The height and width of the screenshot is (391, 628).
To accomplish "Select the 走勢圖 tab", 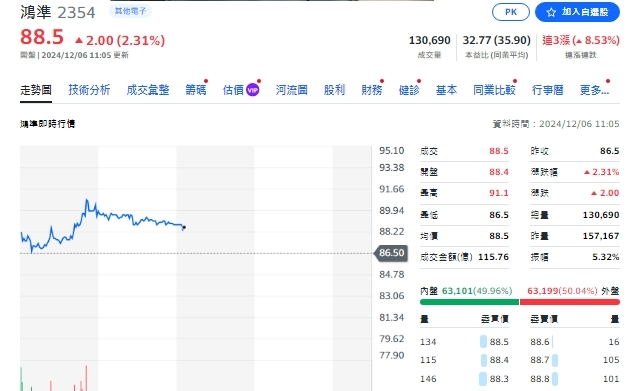I will (x=36, y=90).
